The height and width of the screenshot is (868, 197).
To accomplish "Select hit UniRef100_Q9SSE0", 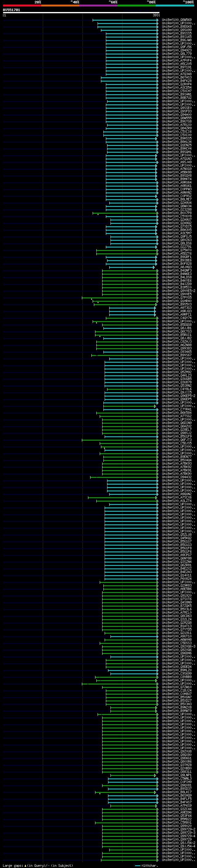I will (x=177, y=108).
